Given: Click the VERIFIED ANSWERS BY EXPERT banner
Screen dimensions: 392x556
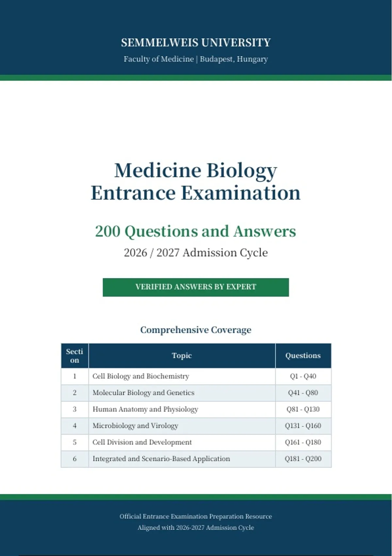Looking at the screenshot, I should (x=196, y=287).
